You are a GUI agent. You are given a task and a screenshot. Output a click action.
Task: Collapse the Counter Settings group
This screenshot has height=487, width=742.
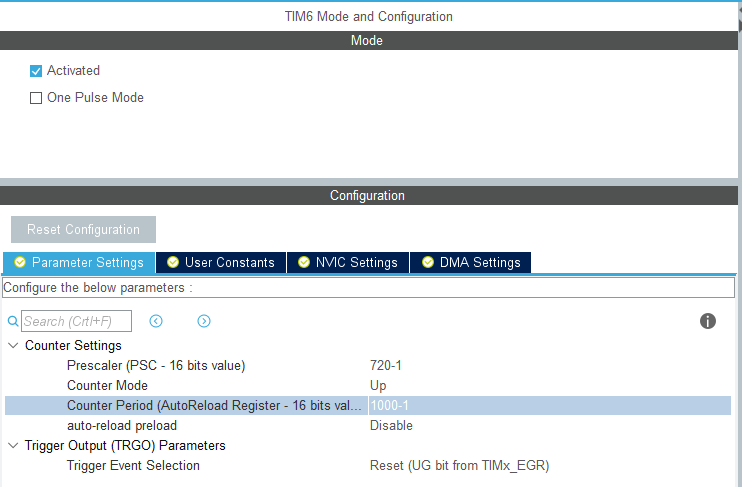pos(13,345)
